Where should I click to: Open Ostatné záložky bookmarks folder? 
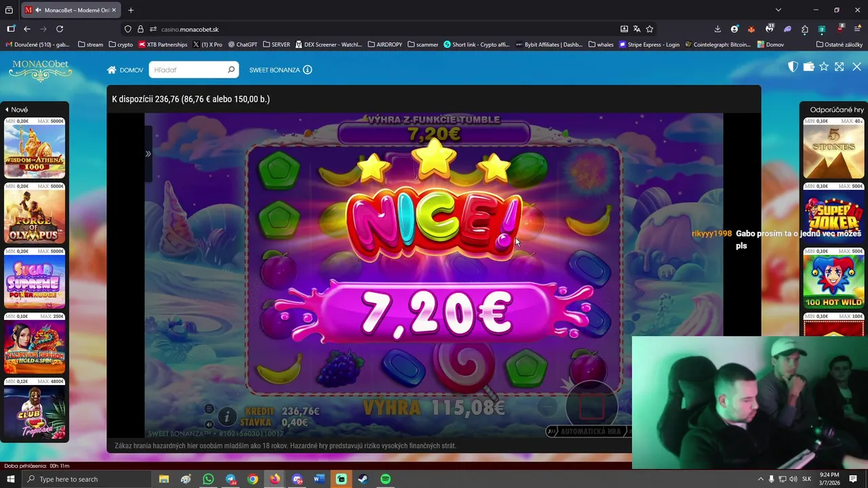(x=840, y=45)
